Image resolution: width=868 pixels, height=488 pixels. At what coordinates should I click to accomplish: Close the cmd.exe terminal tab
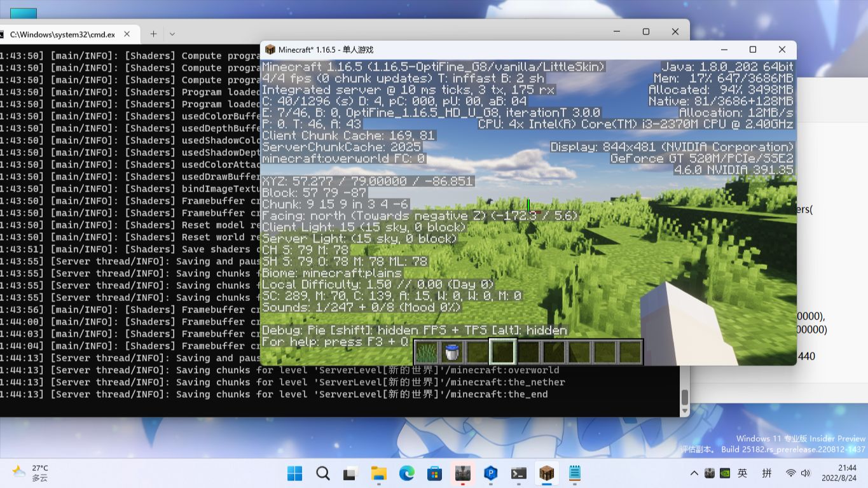(127, 34)
